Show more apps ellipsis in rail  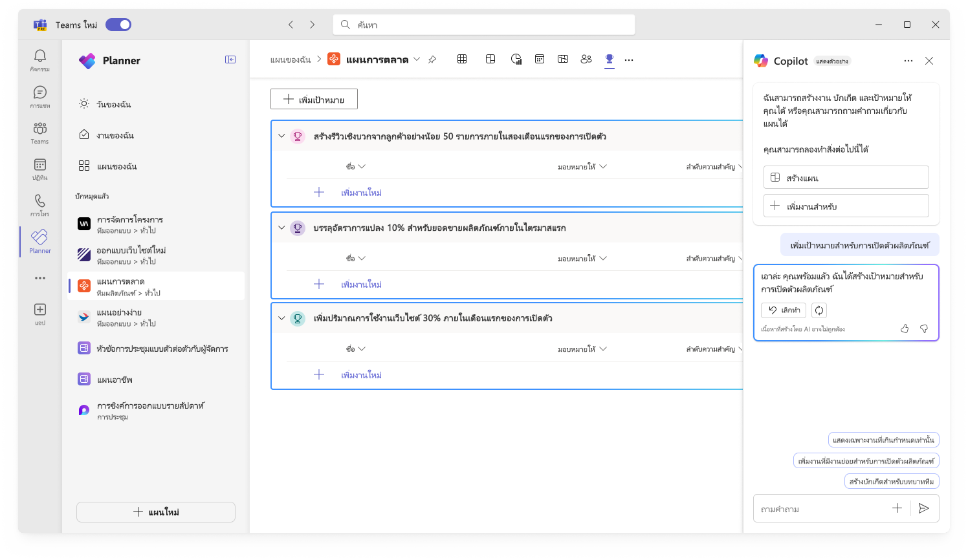pos(40,278)
